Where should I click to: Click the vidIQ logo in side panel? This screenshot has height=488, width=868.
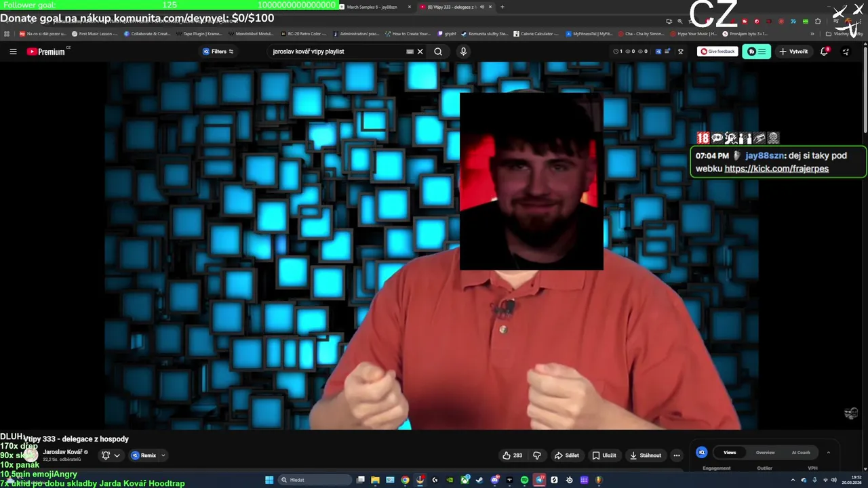point(702,452)
